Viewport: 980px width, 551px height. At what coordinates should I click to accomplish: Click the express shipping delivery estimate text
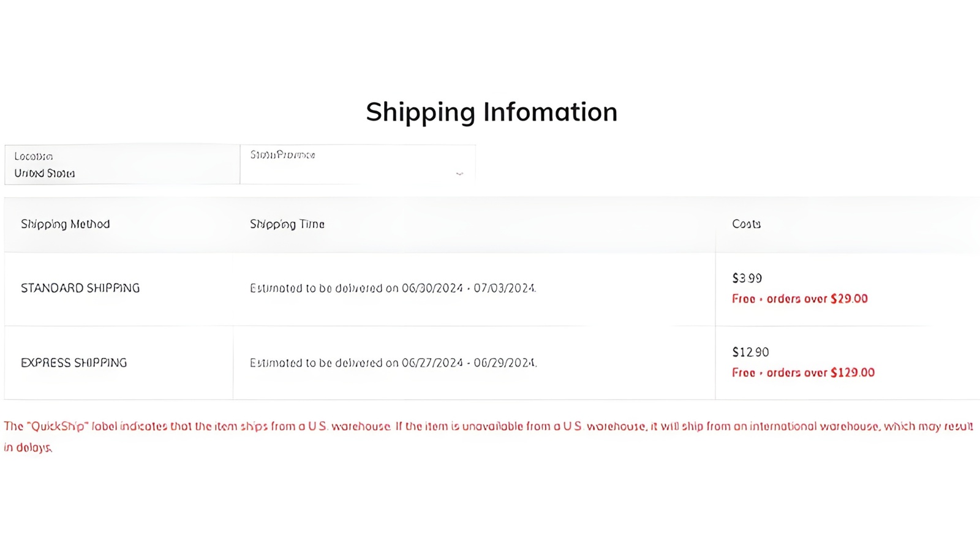pos(394,362)
